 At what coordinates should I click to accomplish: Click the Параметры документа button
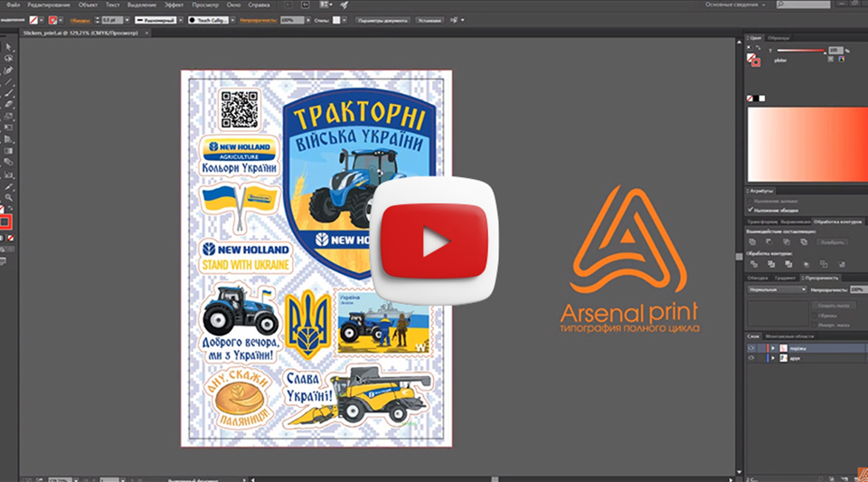382,19
